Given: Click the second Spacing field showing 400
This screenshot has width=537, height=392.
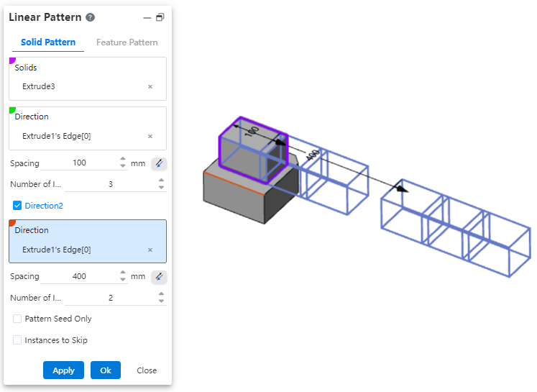Looking at the screenshot, I should pyautogui.click(x=79, y=276).
